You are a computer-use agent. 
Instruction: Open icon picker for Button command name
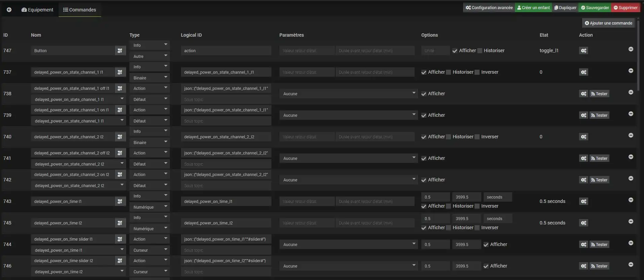(x=120, y=50)
